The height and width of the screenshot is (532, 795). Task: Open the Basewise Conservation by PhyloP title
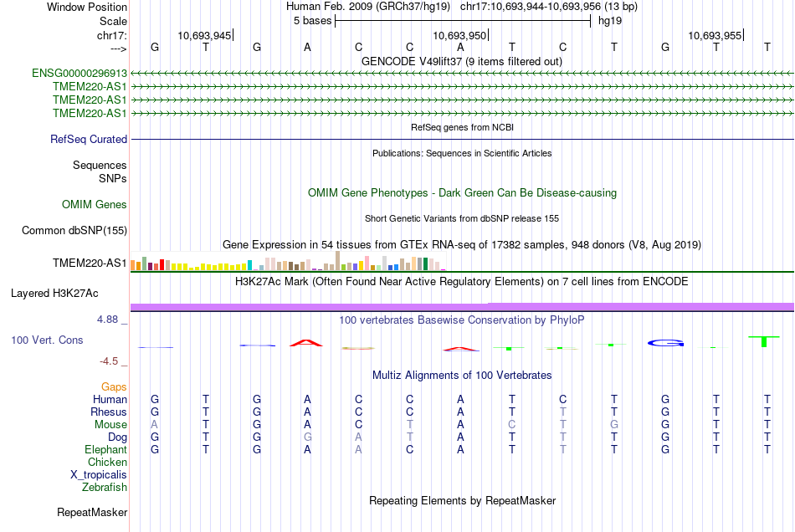click(461, 320)
